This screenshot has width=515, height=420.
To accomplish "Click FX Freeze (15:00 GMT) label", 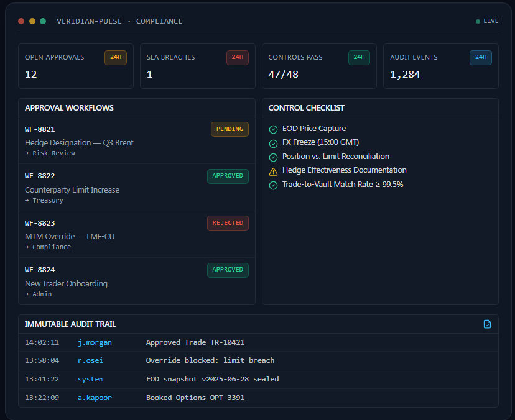I will (x=320, y=142).
